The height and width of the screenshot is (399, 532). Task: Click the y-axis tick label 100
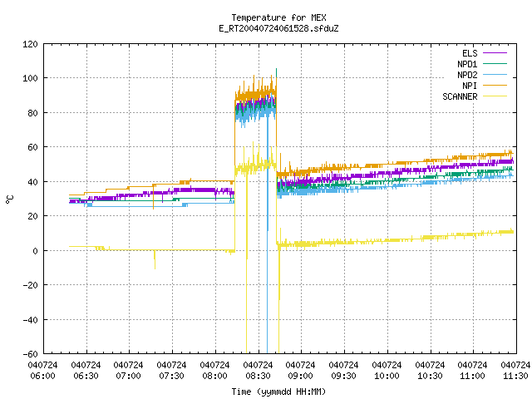point(30,78)
